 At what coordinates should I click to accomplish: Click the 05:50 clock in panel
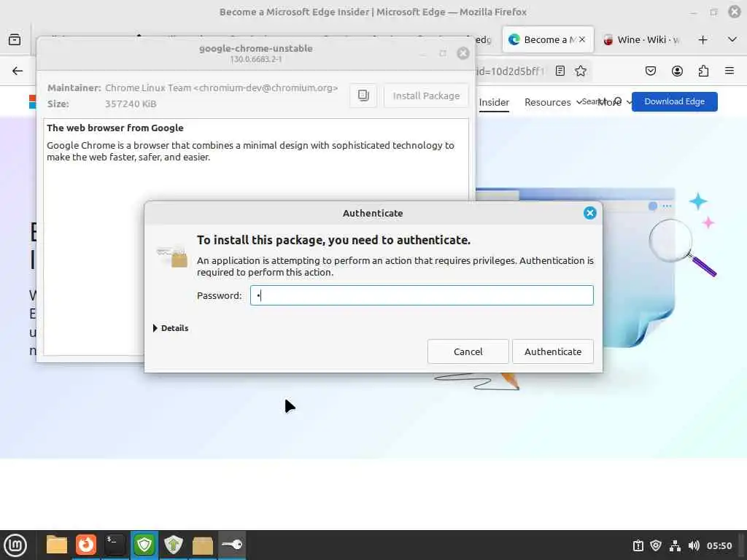click(719, 545)
